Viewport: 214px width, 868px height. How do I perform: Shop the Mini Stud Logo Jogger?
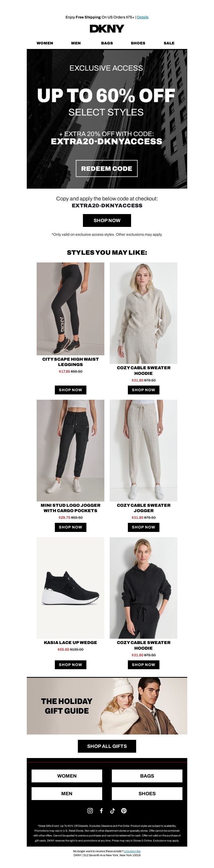[70, 527]
